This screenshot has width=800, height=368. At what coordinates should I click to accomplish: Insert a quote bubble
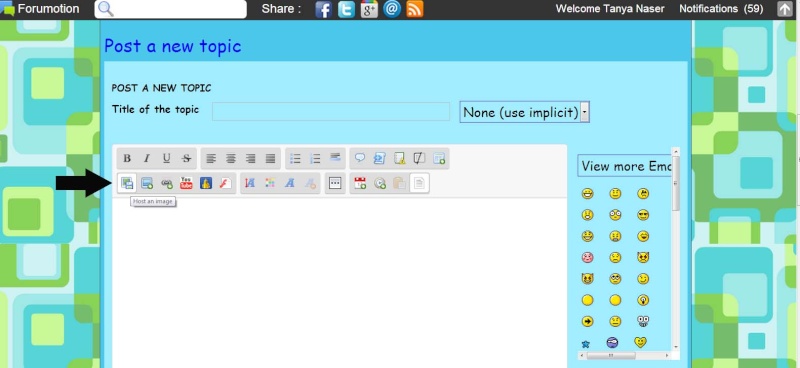[360, 159]
